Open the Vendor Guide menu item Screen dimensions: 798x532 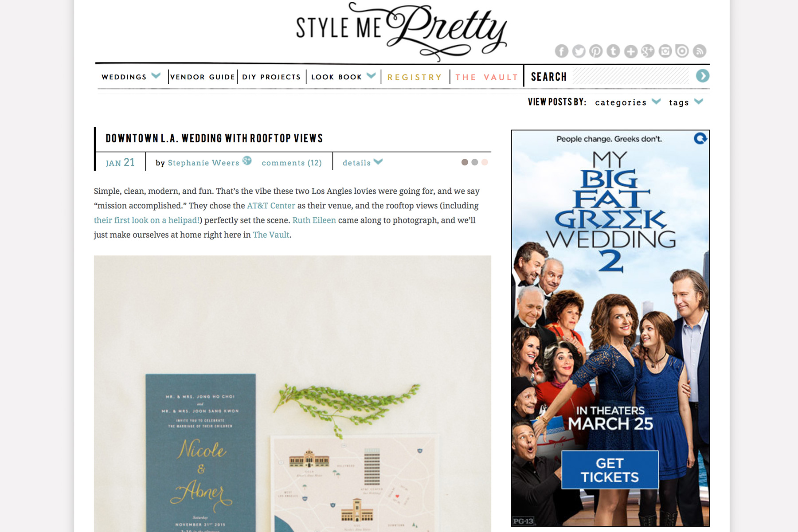pyautogui.click(x=203, y=77)
